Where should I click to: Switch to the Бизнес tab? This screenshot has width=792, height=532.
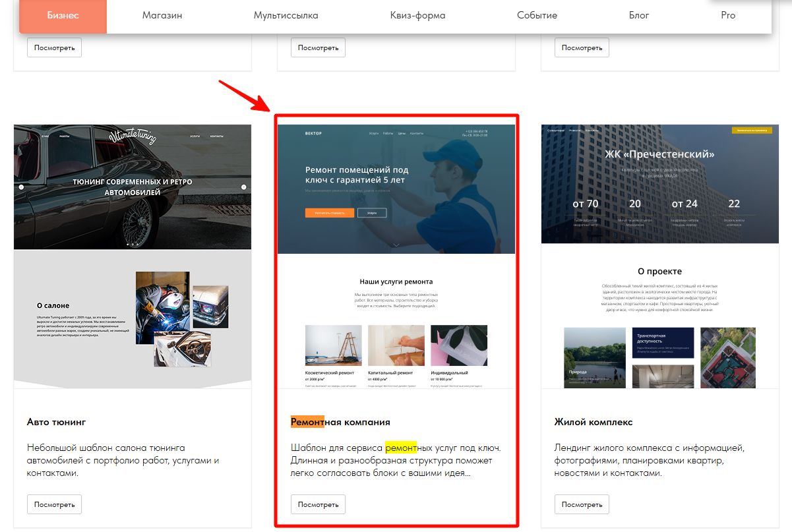tap(63, 15)
